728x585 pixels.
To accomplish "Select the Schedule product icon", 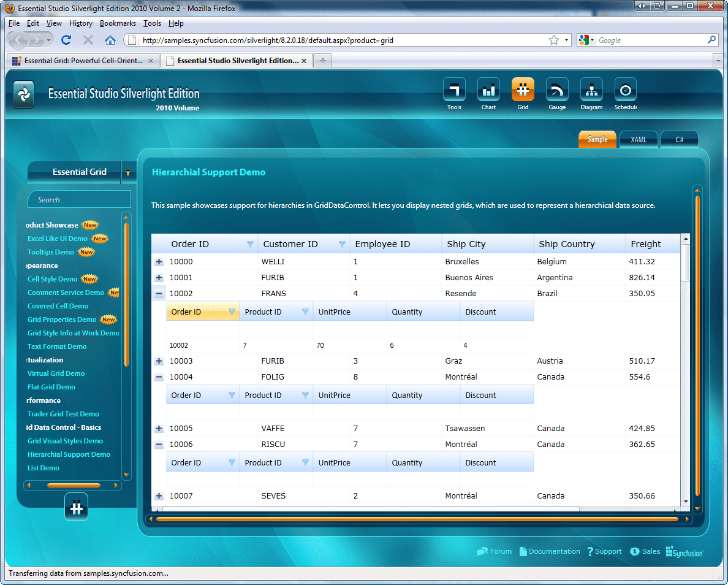I will click(x=625, y=90).
